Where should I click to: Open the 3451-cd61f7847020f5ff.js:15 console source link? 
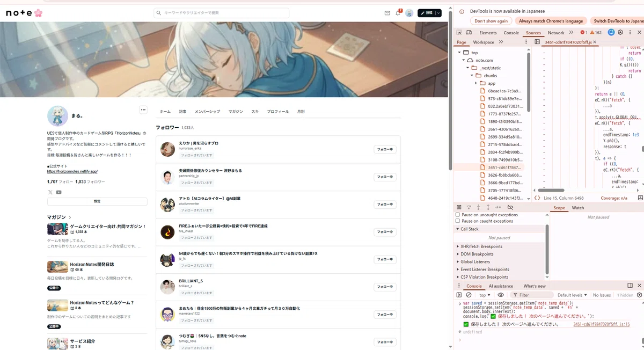click(602, 324)
